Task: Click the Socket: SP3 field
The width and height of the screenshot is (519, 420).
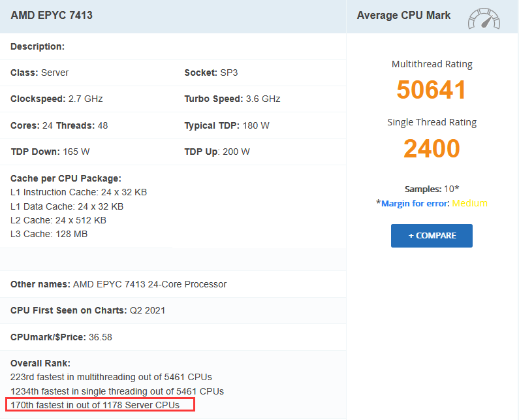Action: 210,73
